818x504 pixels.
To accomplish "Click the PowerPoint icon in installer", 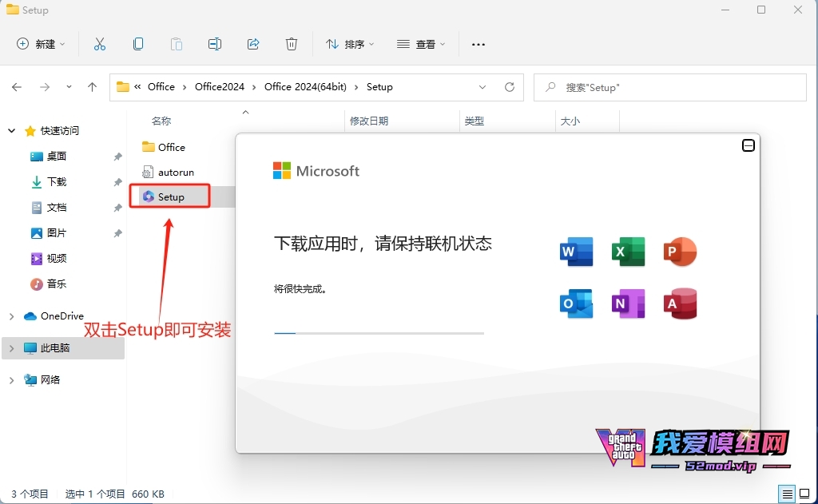I will coord(680,252).
